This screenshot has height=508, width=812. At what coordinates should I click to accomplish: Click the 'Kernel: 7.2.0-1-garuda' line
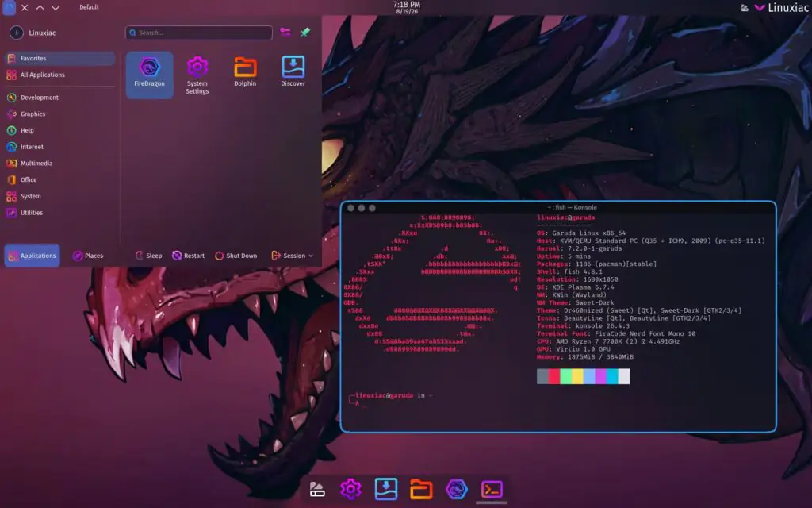coord(579,248)
